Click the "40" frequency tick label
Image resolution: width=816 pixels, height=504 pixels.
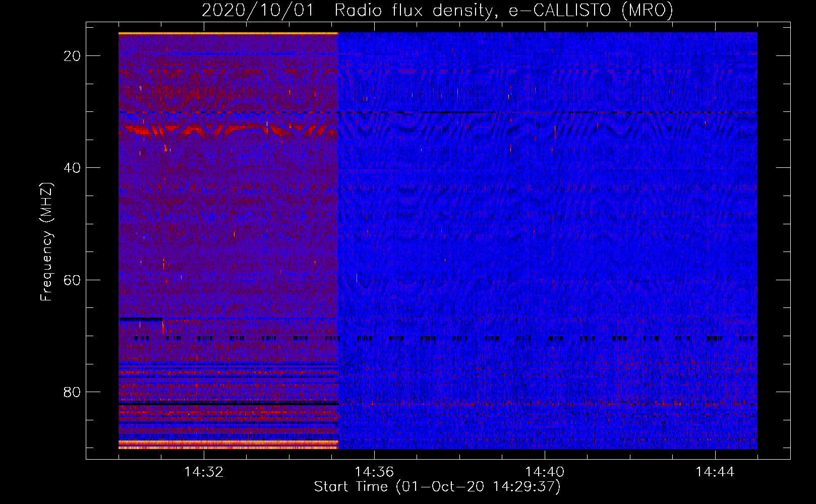(72, 168)
